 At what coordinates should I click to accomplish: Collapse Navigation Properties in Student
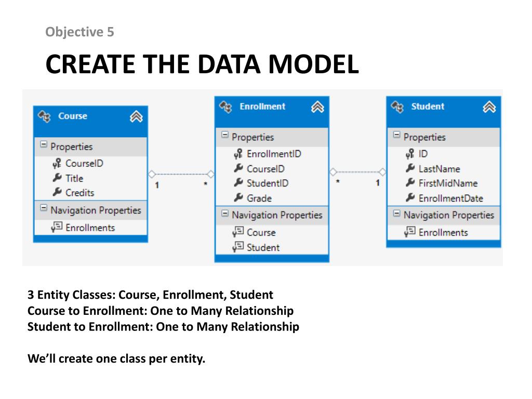tap(396, 213)
